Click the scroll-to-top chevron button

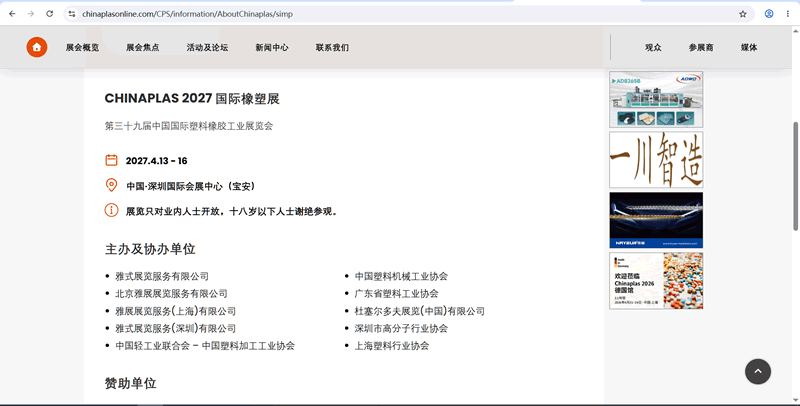coord(758,371)
